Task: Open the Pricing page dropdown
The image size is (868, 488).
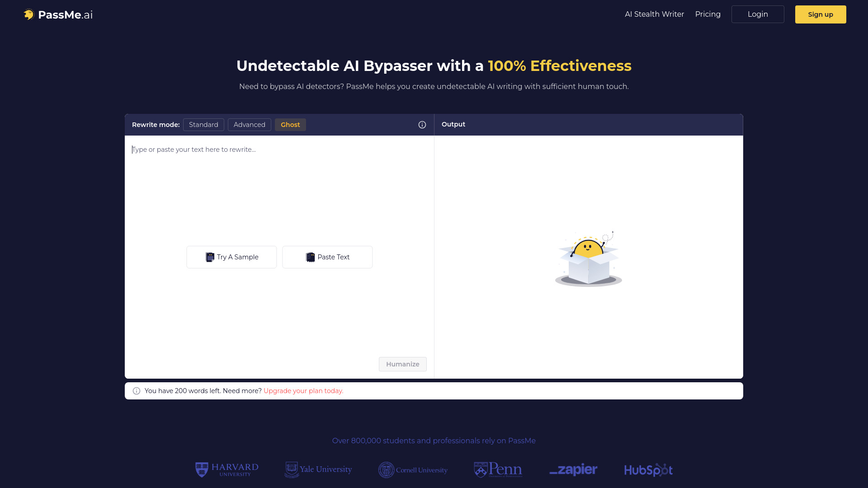Action: coord(708,14)
